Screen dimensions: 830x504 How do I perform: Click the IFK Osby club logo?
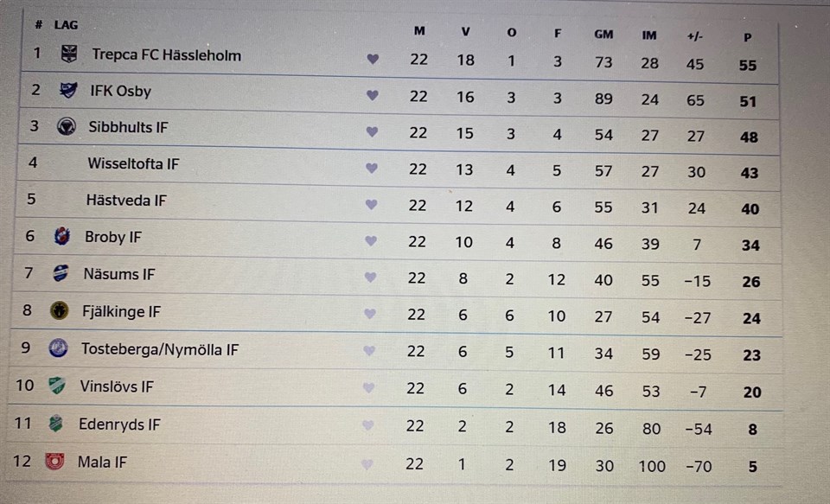[67, 91]
